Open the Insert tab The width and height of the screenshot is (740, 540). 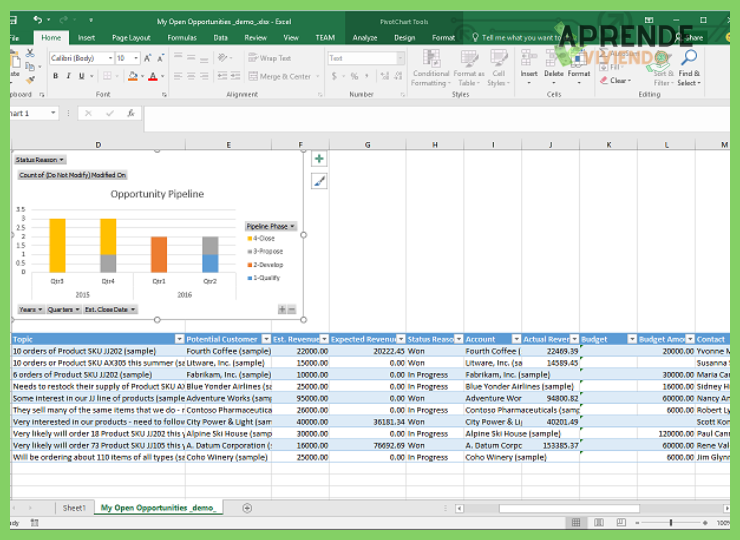86,38
